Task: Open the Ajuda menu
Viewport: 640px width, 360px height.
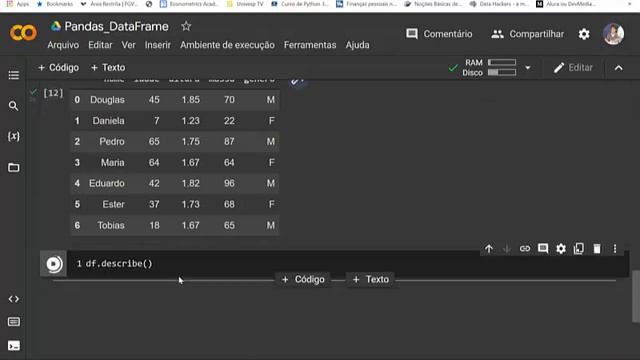Action: pos(357,45)
